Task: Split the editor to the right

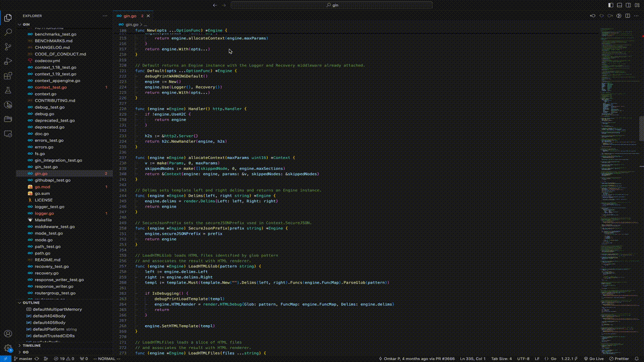Action: (x=627, y=16)
